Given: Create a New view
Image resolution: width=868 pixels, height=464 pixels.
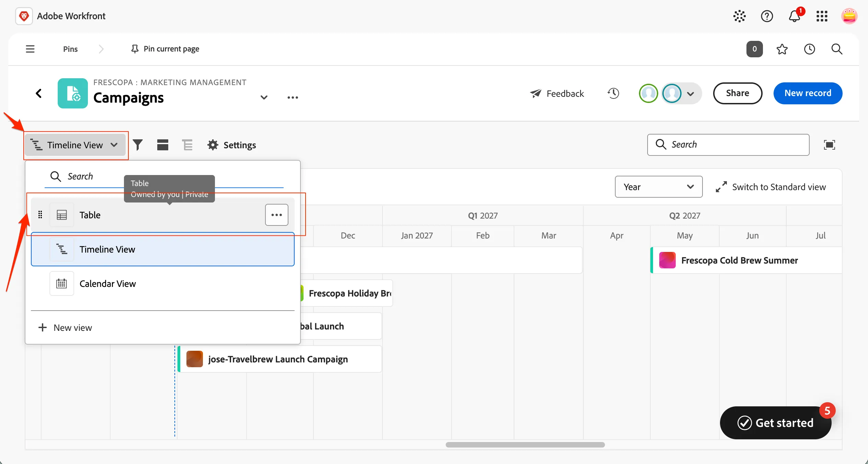Looking at the screenshot, I should click(65, 327).
